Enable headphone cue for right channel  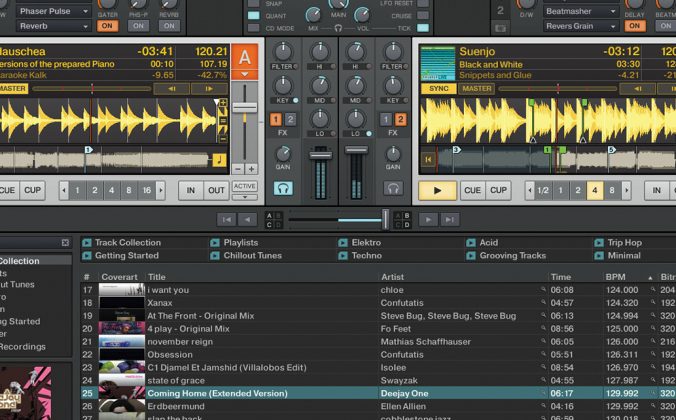(x=393, y=188)
